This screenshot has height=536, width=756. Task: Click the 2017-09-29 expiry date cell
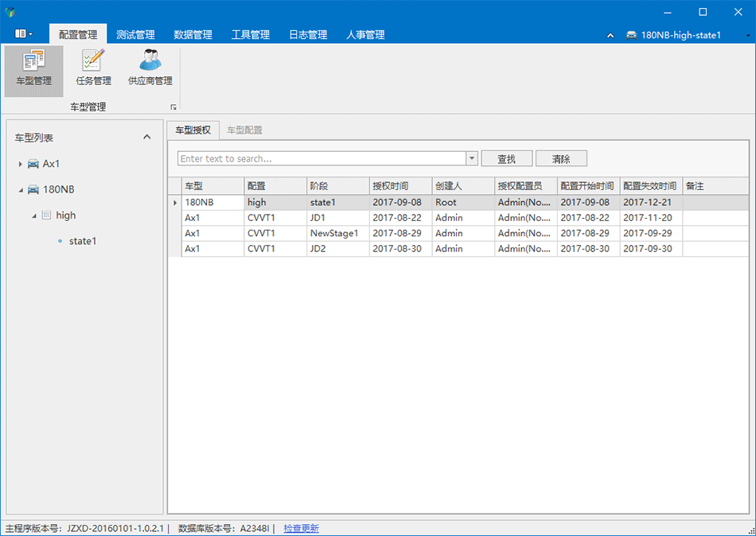pyautogui.click(x=652, y=233)
